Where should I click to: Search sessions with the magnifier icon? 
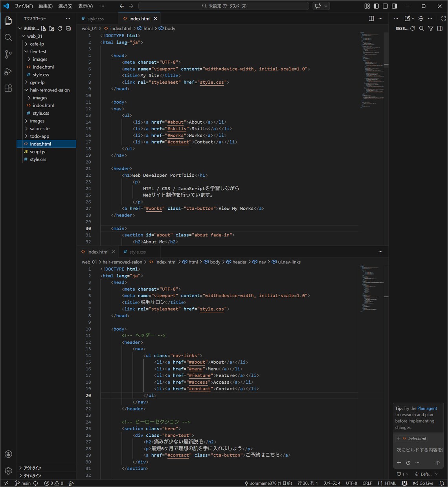click(x=421, y=28)
